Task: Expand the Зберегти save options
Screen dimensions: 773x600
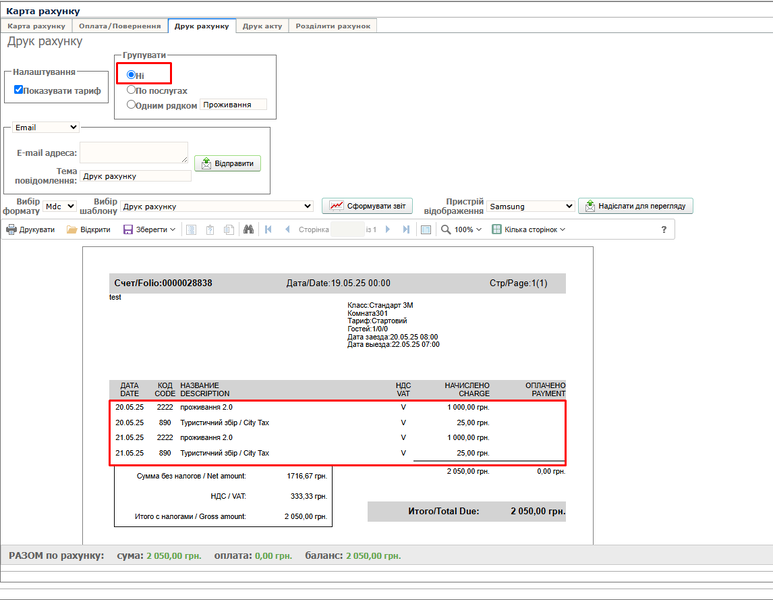Action: click(x=150, y=230)
